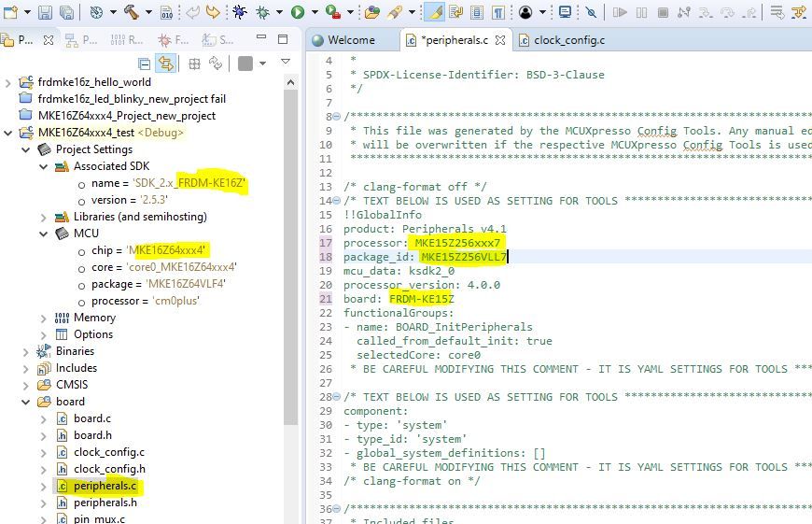
Task: Click the Run with toolbox icon
Action: point(332,12)
